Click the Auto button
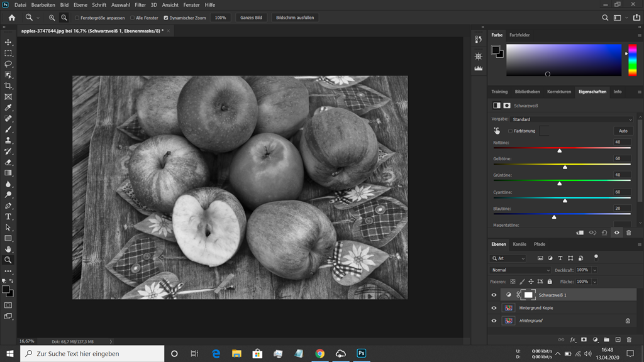644x362 pixels. pyautogui.click(x=623, y=131)
